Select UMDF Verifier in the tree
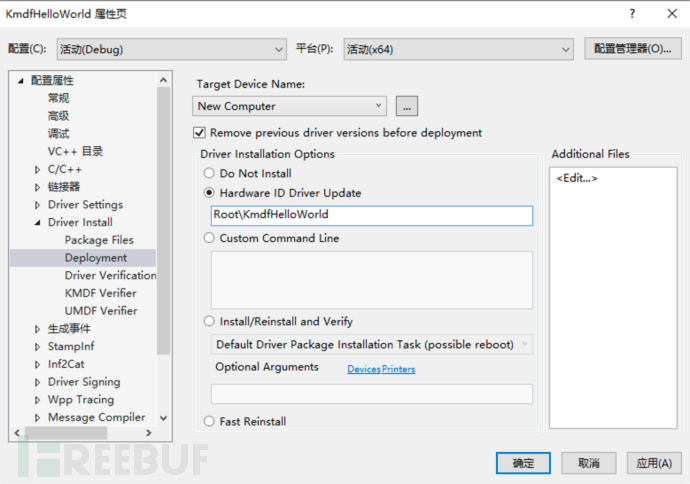 tap(101, 311)
